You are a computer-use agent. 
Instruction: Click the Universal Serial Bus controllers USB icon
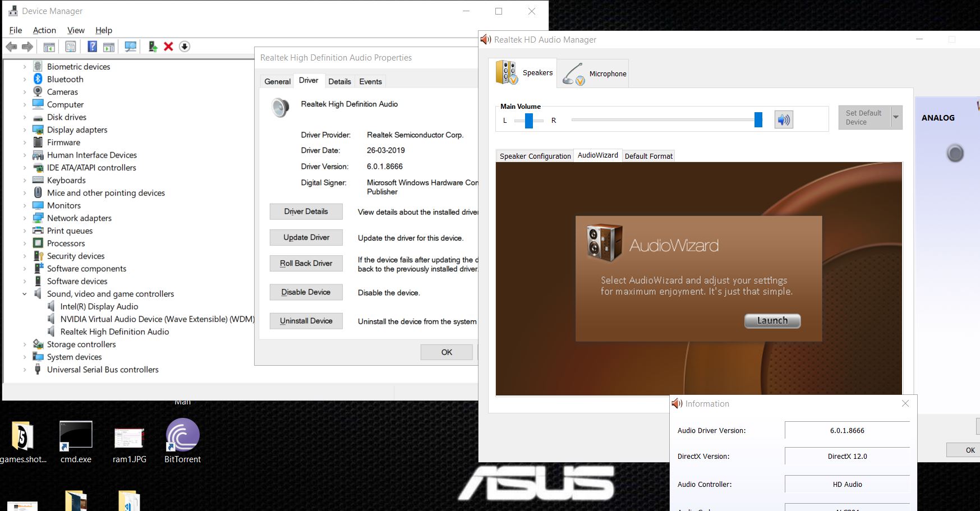[x=38, y=369]
